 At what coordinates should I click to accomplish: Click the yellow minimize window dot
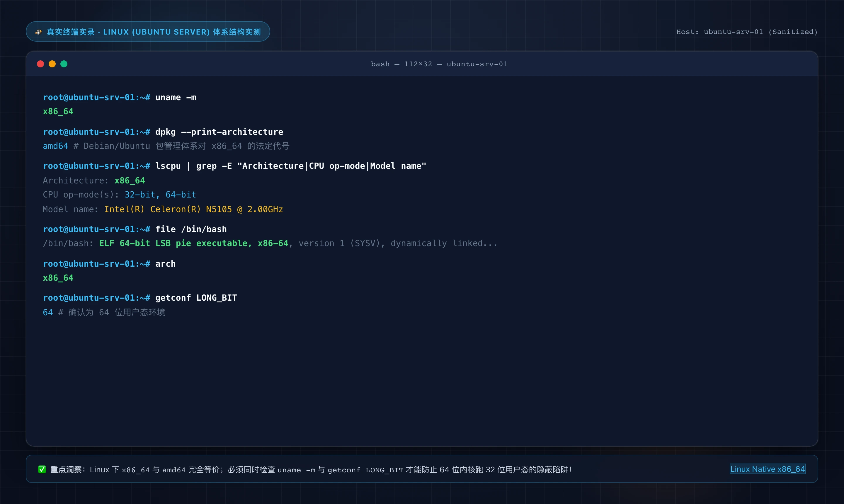click(x=52, y=64)
